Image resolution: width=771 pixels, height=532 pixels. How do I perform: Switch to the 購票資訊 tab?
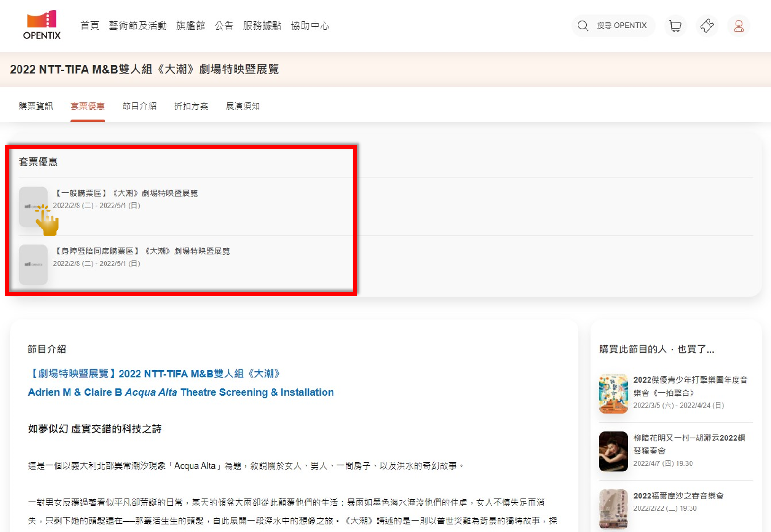click(x=36, y=106)
